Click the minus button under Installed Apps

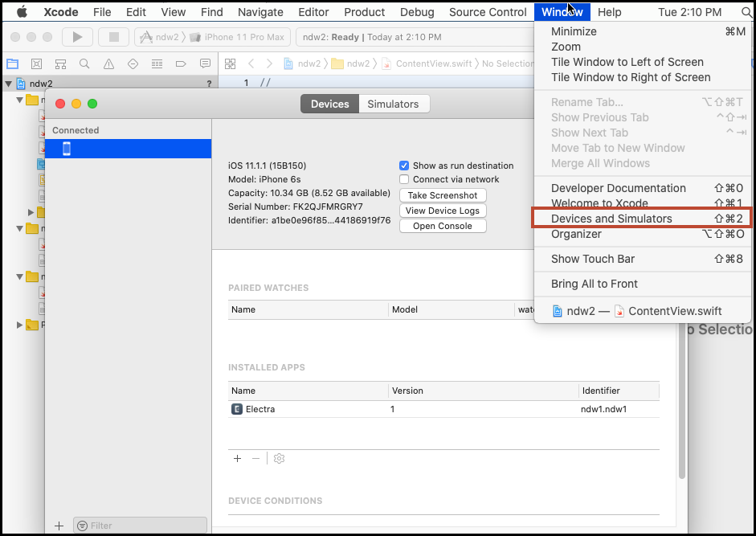(x=256, y=458)
